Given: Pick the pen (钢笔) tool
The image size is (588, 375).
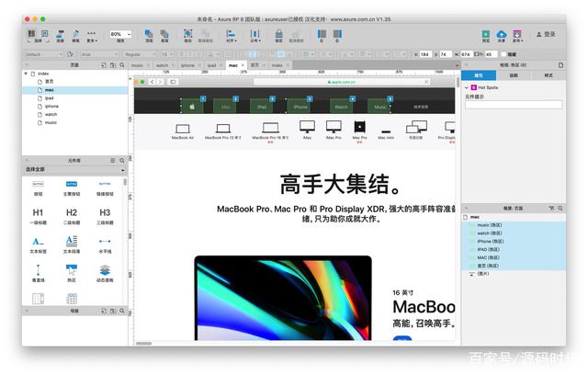Looking at the screenshot, I should click(75, 36).
